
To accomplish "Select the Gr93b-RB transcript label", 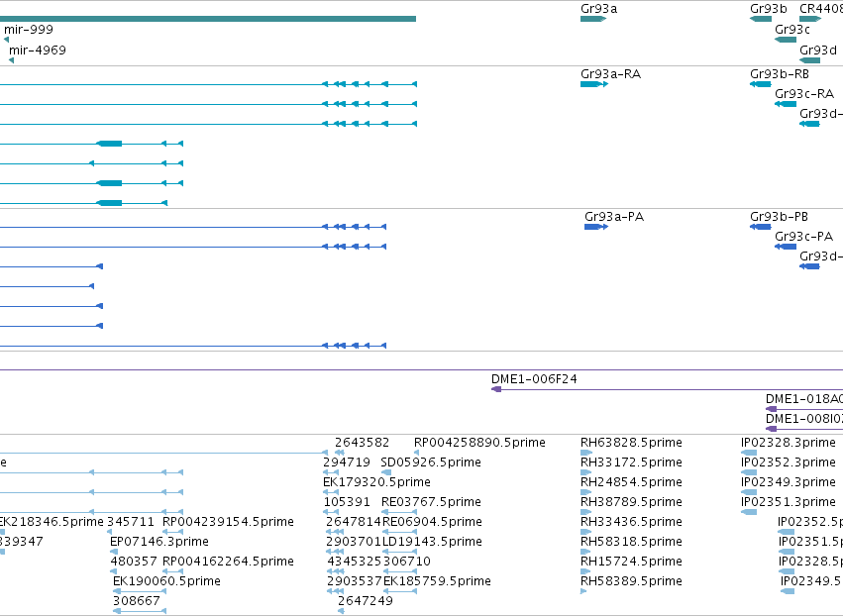I will [x=780, y=74].
